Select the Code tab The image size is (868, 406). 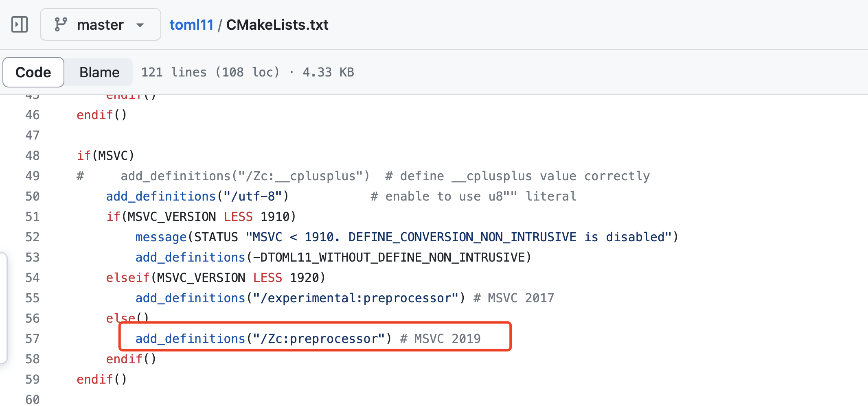click(33, 72)
